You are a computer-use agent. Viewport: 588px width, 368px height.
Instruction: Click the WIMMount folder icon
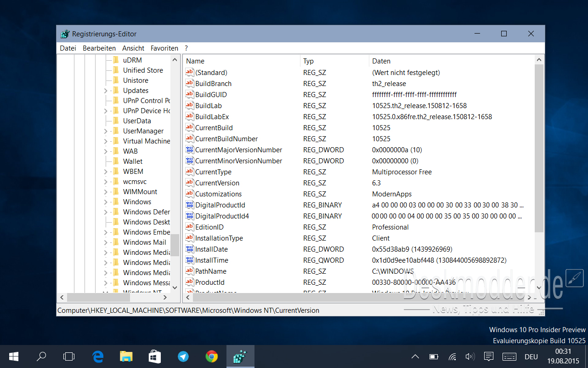point(116,191)
